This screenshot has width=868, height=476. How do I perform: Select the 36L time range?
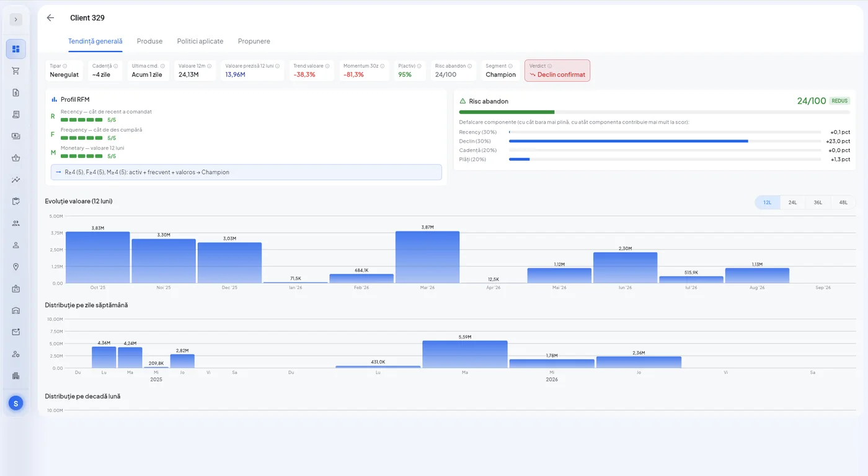coord(818,202)
